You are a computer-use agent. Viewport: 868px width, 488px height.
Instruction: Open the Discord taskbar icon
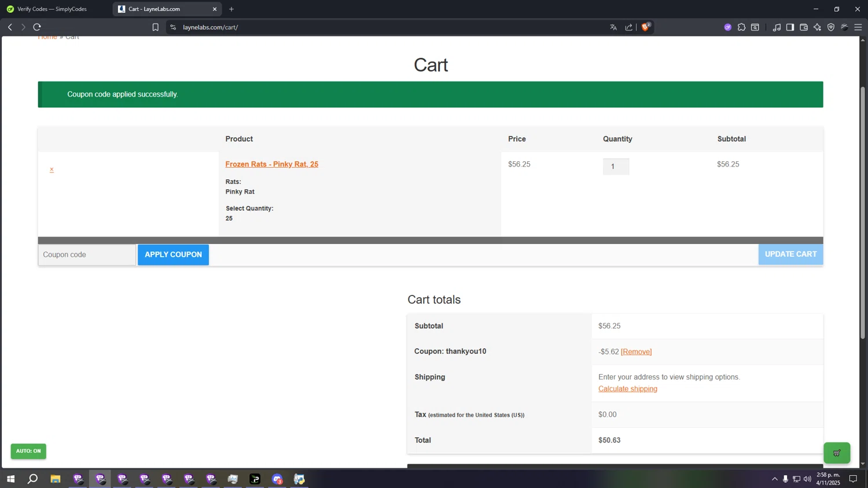(x=277, y=479)
